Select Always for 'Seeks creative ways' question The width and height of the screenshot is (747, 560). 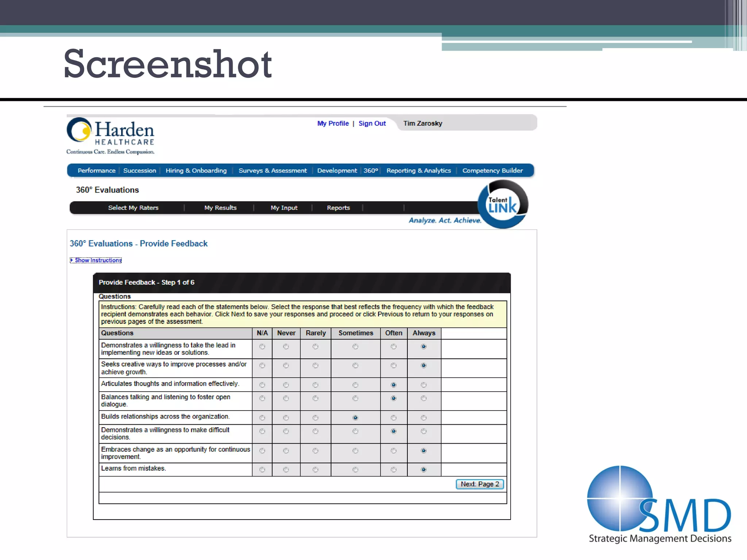423,366
